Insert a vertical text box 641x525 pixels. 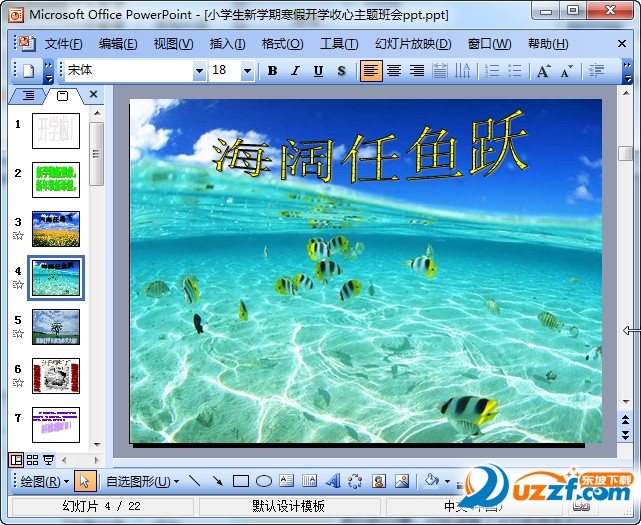click(309, 481)
